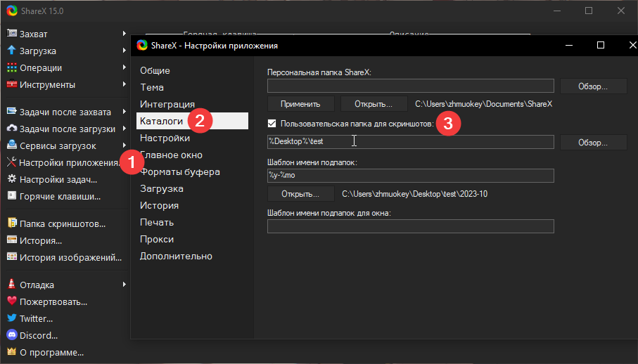Maximize the Настройки приложения window
Viewport: 638px width, 364px height.
[x=601, y=45]
